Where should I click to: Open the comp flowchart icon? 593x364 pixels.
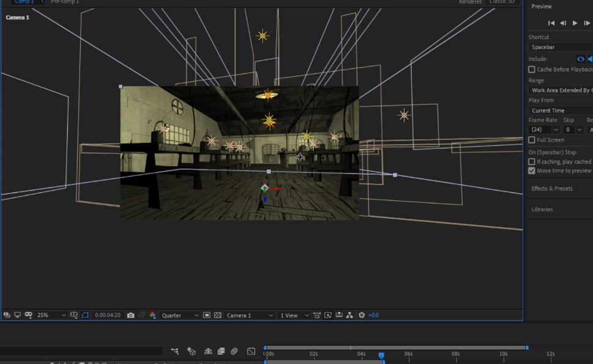pos(349,315)
